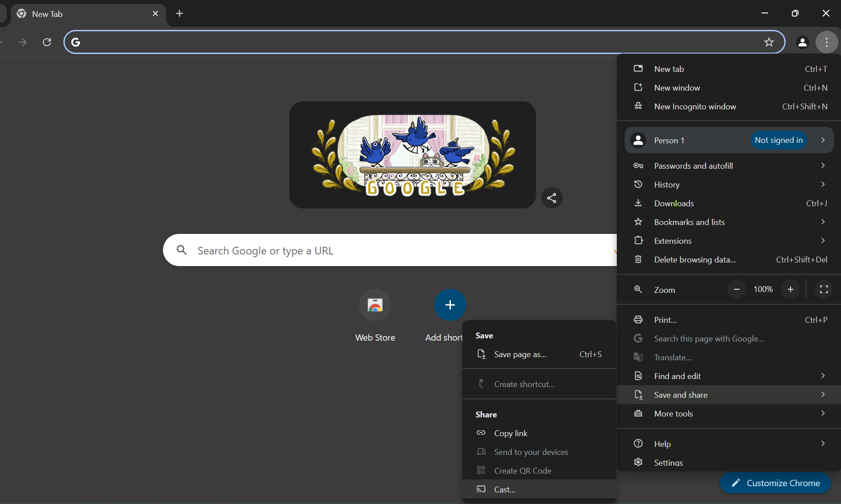The height and width of the screenshot is (504, 841).
Task: Focus the Search Google or type a URL box
Action: (389, 250)
